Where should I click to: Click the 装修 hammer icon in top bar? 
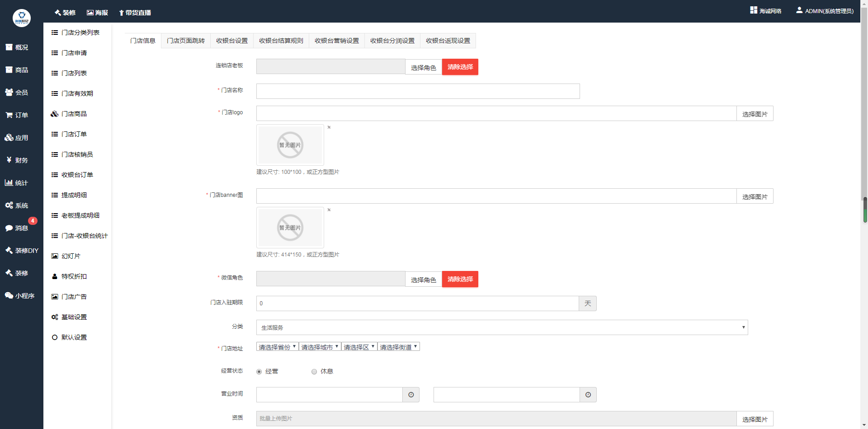tap(57, 13)
